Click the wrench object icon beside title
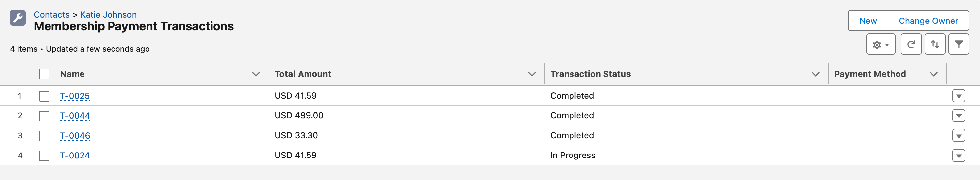The height and width of the screenshot is (180, 980). (18, 18)
